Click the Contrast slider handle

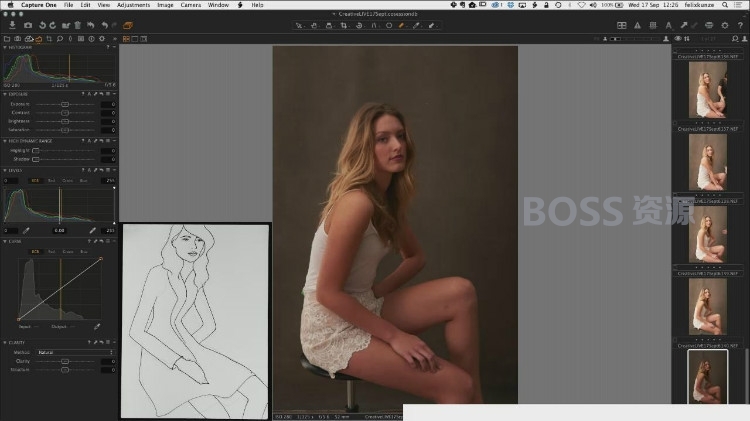tap(65, 113)
